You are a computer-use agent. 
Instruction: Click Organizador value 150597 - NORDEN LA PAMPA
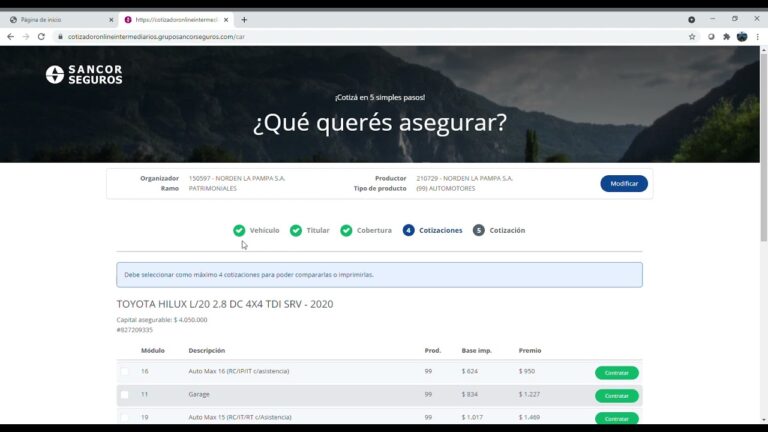click(237, 178)
